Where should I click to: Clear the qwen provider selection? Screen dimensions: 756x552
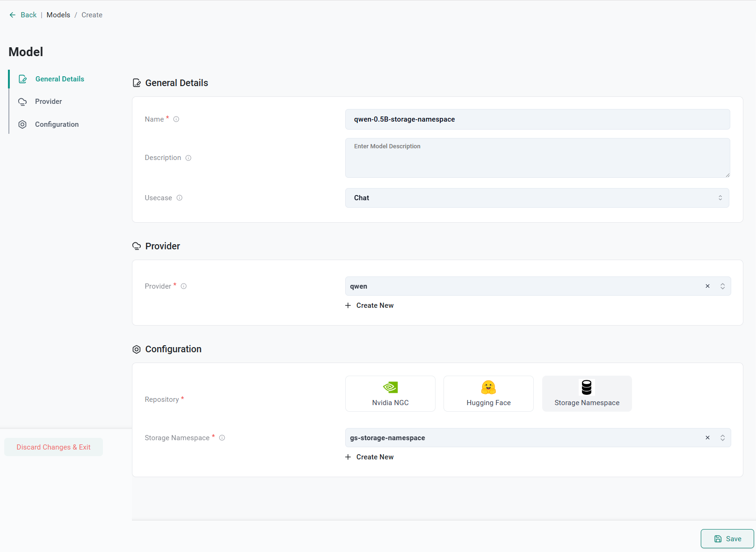pyautogui.click(x=707, y=286)
